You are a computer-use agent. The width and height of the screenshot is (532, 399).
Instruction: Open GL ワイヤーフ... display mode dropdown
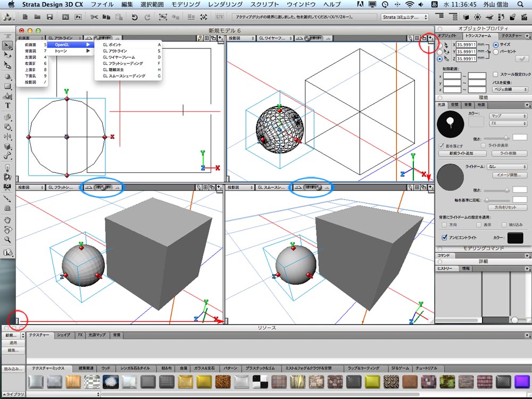click(275, 38)
